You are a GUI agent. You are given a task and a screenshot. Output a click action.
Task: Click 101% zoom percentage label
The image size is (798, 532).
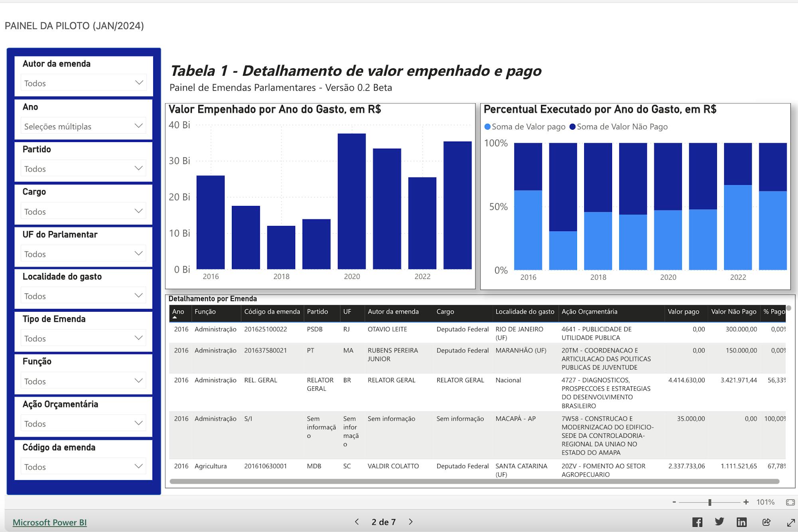coord(765,502)
